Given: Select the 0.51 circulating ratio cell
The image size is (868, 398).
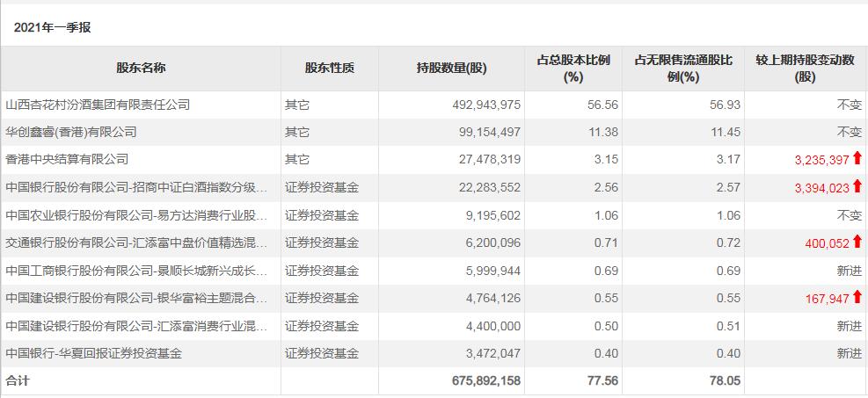Looking at the screenshot, I should coord(728,326).
